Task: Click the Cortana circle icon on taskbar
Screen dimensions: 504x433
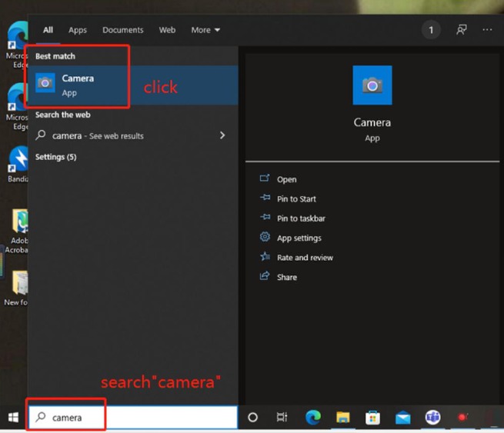Action: pos(252,418)
